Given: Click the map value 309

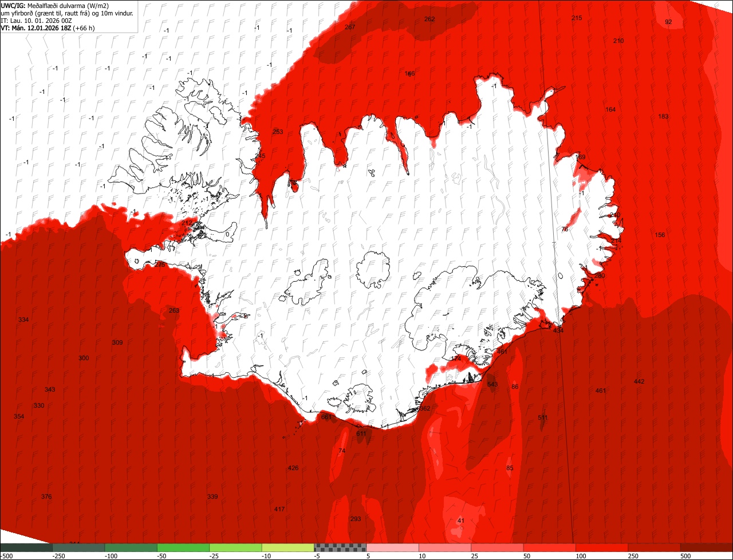Looking at the screenshot, I should click(117, 342).
